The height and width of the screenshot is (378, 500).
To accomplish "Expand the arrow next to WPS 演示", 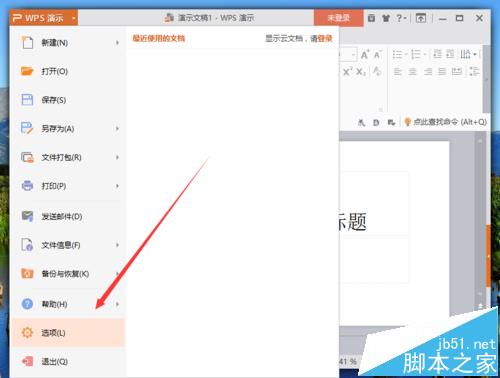I will (74, 18).
